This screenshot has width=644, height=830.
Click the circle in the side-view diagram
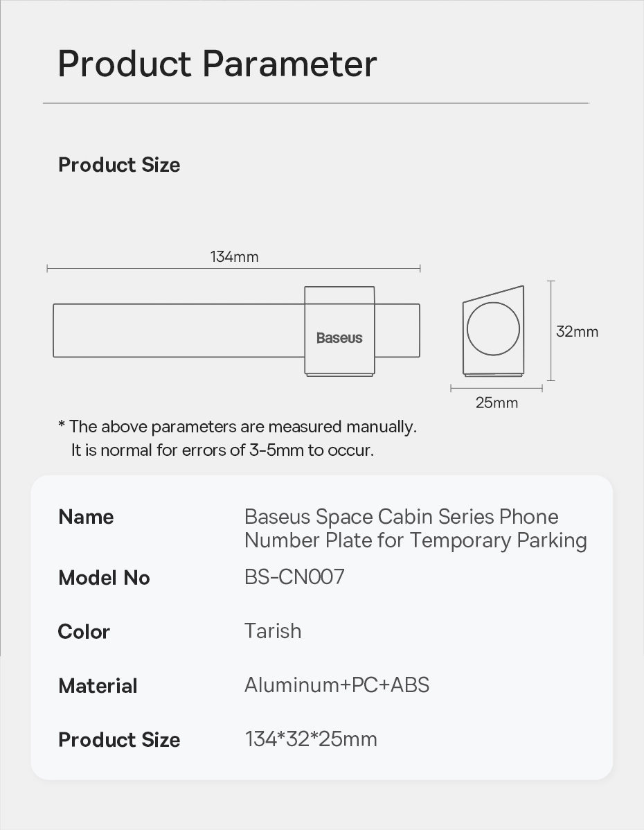(493, 328)
